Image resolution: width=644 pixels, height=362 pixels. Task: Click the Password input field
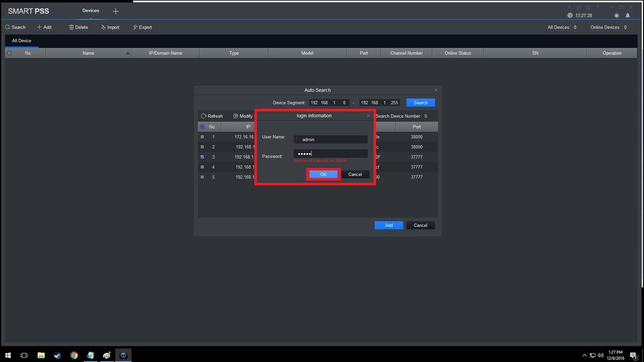[331, 154]
